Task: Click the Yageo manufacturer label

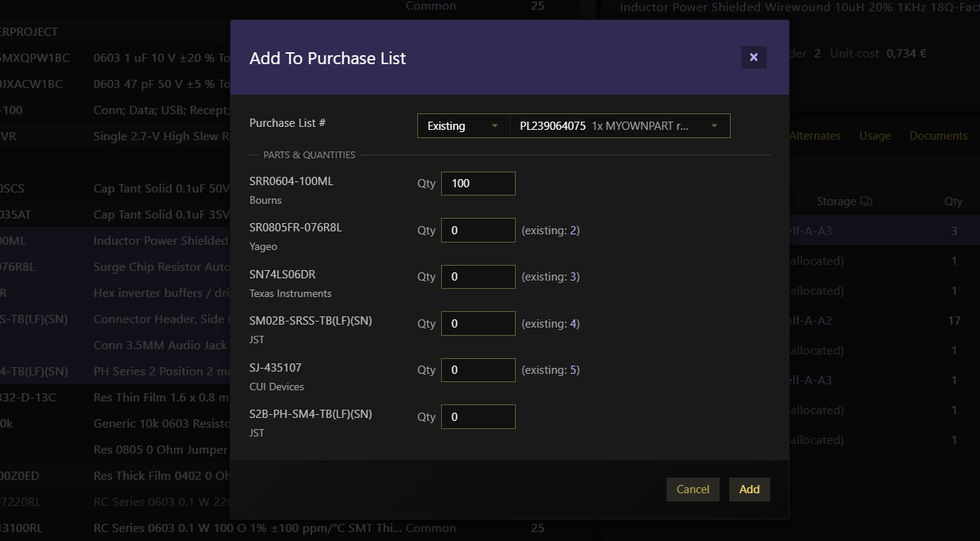Action: pos(263,247)
